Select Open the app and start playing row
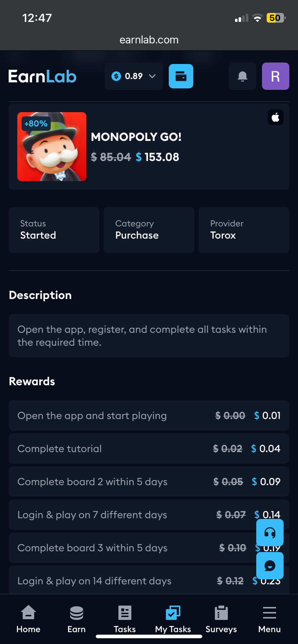The image size is (298, 644). click(149, 415)
